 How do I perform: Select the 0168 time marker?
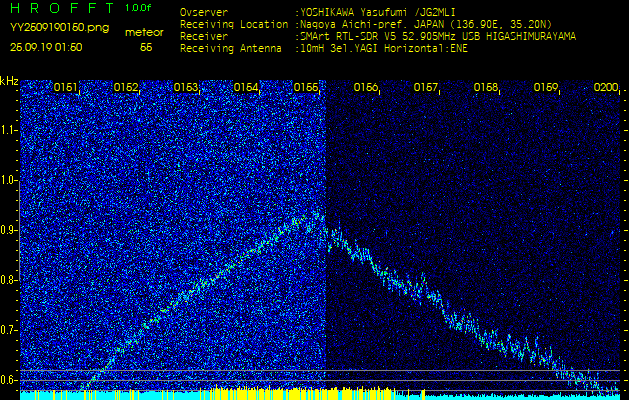click(486, 88)
